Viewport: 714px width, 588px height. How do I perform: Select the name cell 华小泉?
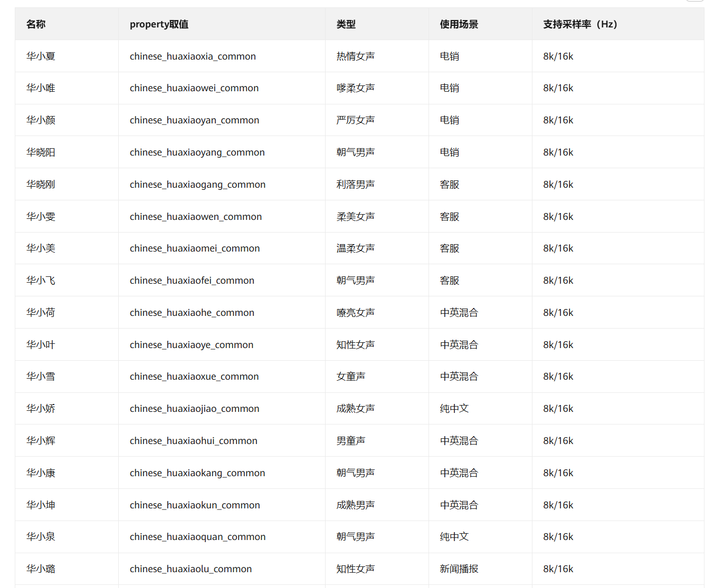[x=41, y=537]
